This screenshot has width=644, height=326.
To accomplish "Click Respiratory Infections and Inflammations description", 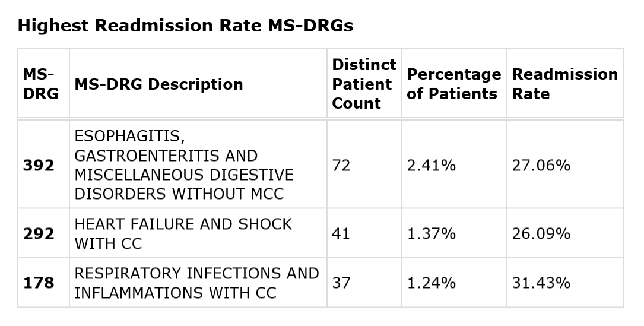I will coord(196,283).
